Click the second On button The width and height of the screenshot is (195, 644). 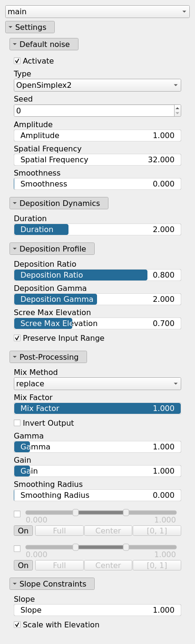pos(24,565)
